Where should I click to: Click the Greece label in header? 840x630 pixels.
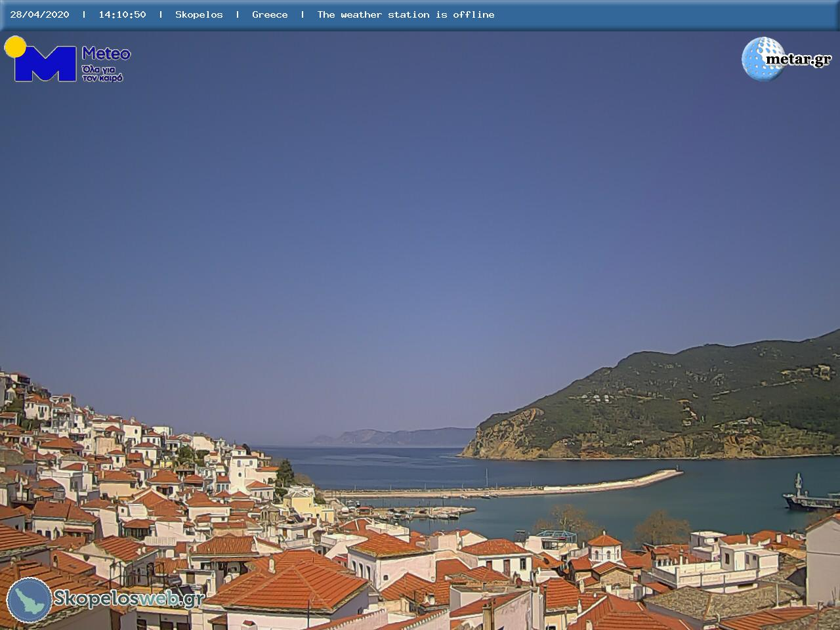point(270,14)
